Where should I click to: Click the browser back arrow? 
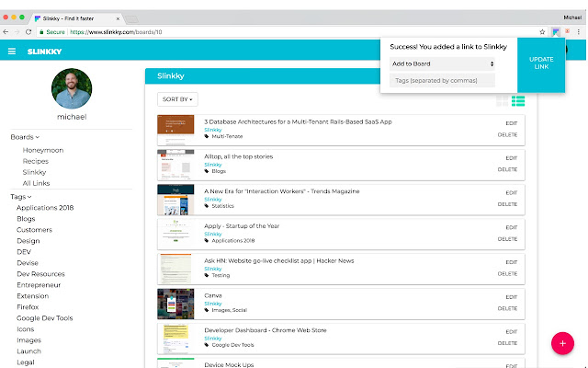point(6,32)
